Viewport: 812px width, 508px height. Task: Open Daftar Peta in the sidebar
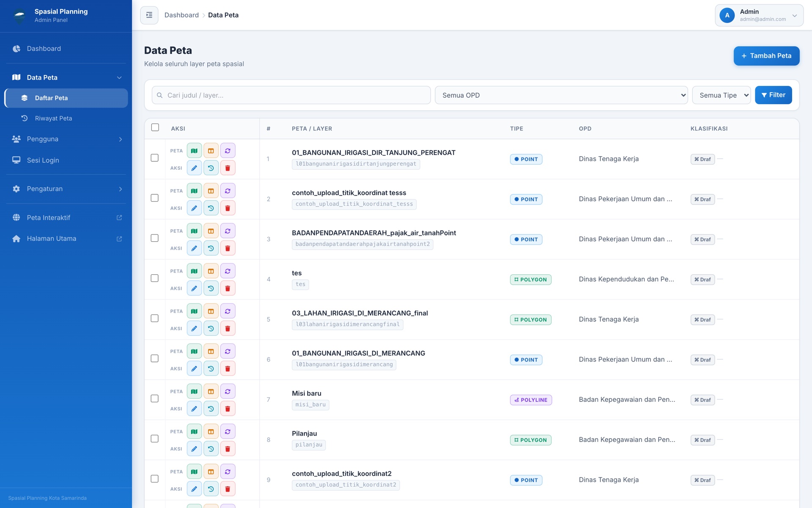pos(66,98)
